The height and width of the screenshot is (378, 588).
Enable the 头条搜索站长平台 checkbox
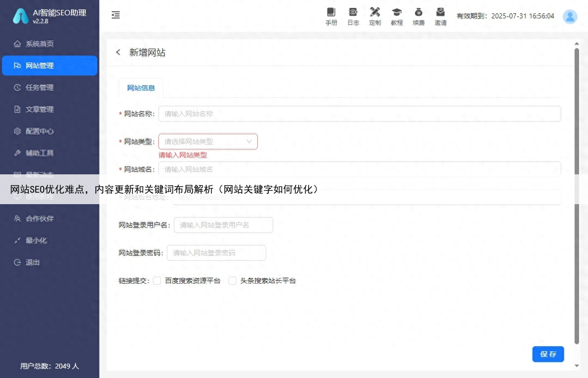tap(232, 281)
